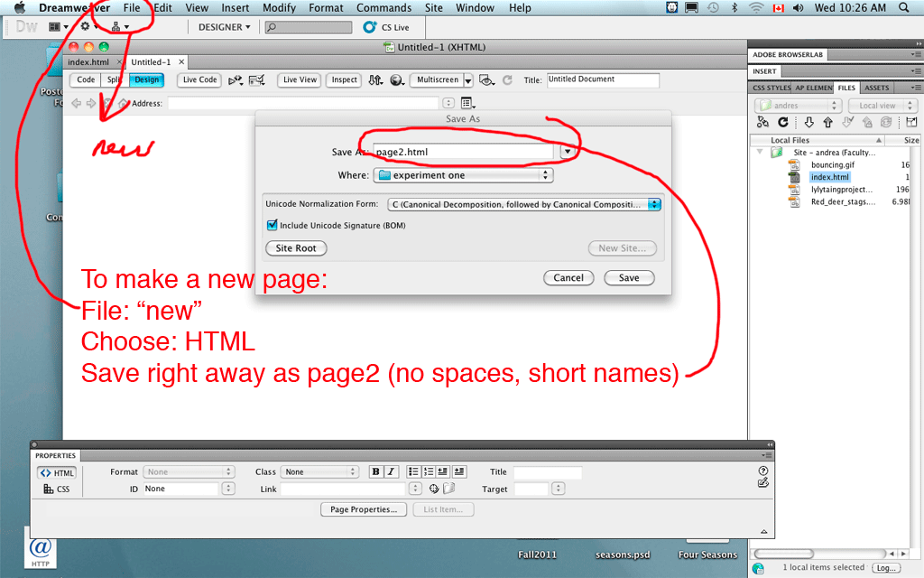This screenshot has width=924, height=578.
Task: Apply Bold in Properties panel
Action: coord(375,471)
